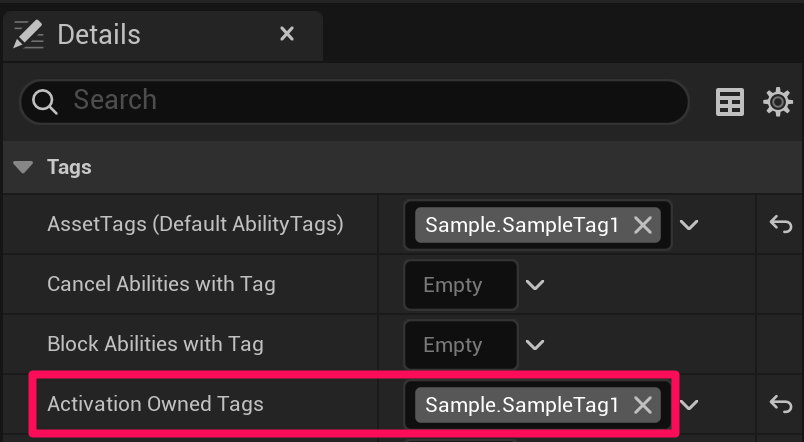Click the AssetTags (Default AbilityTags) label

(195, 225)
